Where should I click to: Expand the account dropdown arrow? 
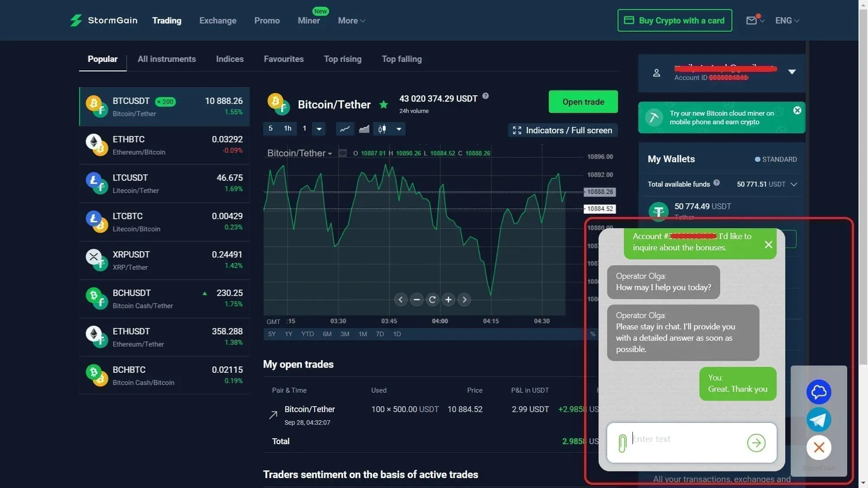pyautogui.click(x=792, y=72)
